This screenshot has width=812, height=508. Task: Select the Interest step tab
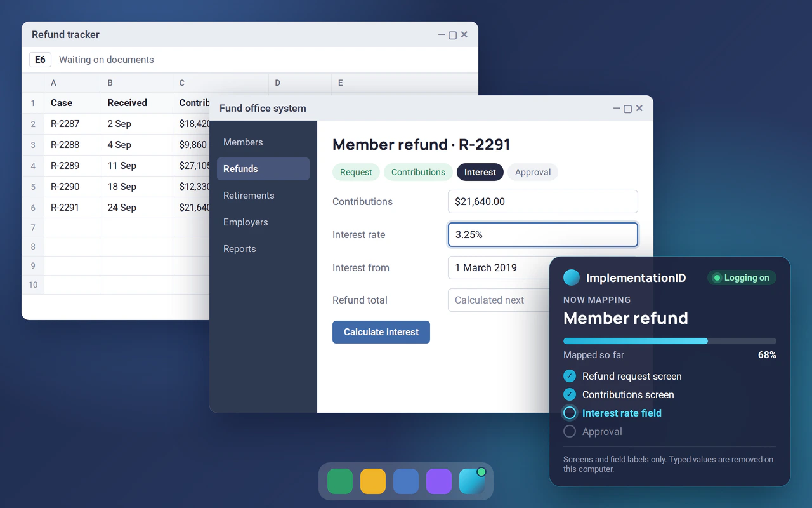[480, 172]
